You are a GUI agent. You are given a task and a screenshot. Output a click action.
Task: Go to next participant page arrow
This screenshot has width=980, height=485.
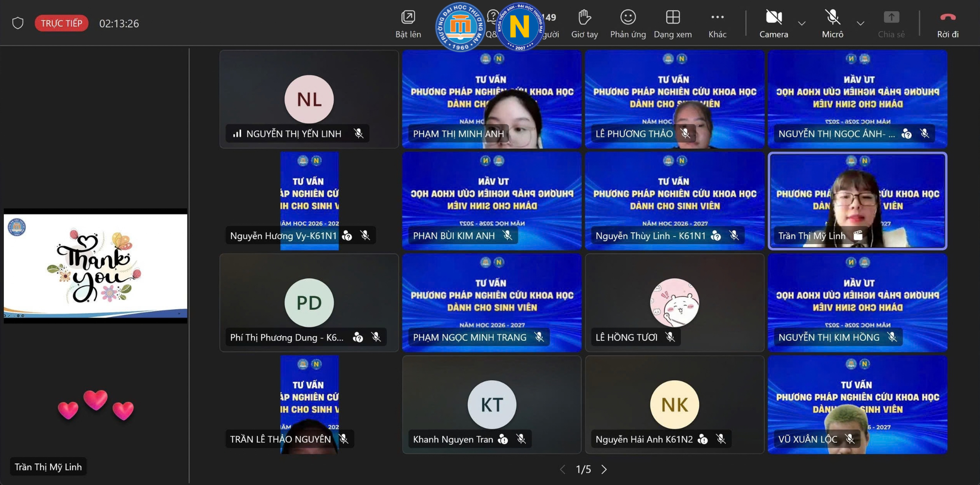pos(604,469)
